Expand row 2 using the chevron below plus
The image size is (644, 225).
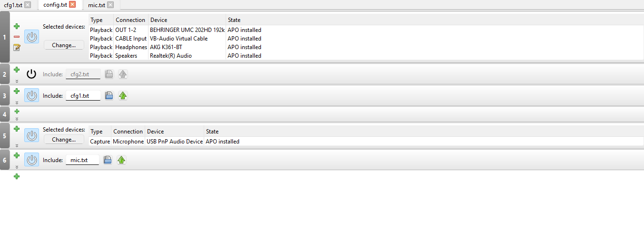(17, 81)
